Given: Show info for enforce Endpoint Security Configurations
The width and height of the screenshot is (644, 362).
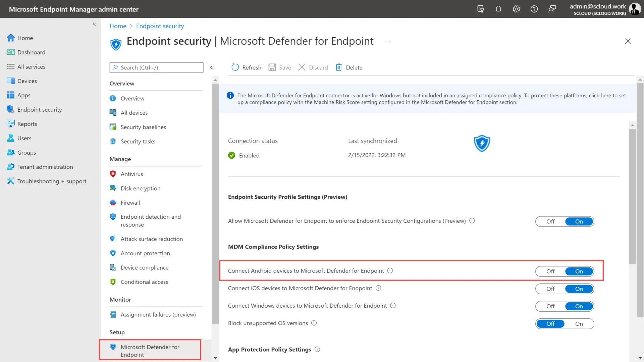Looking at the screenshot, I should [472, 221].
